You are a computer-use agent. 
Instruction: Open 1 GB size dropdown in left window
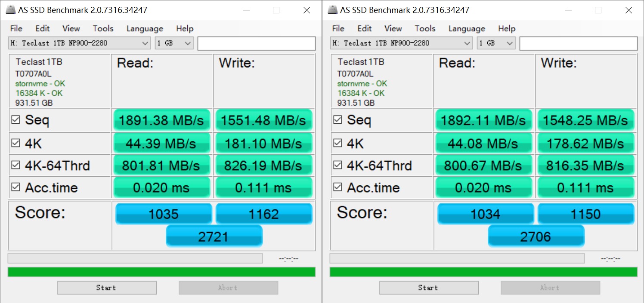174,43
